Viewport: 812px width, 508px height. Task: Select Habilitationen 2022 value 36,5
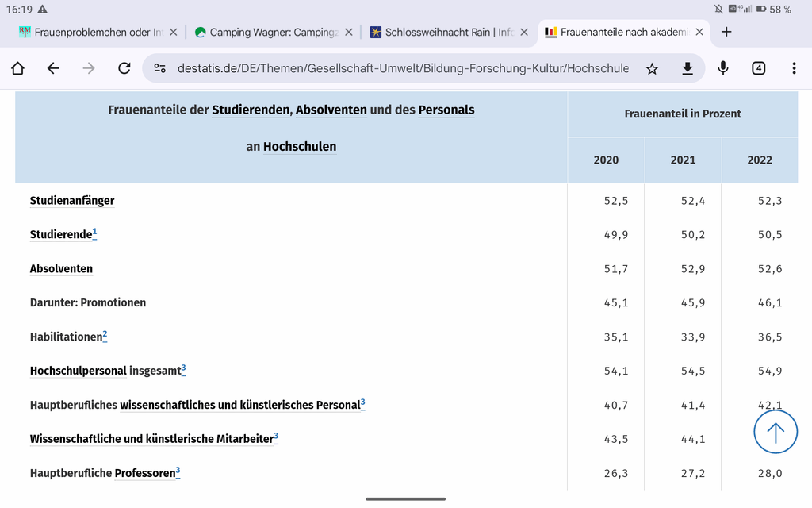770,337
